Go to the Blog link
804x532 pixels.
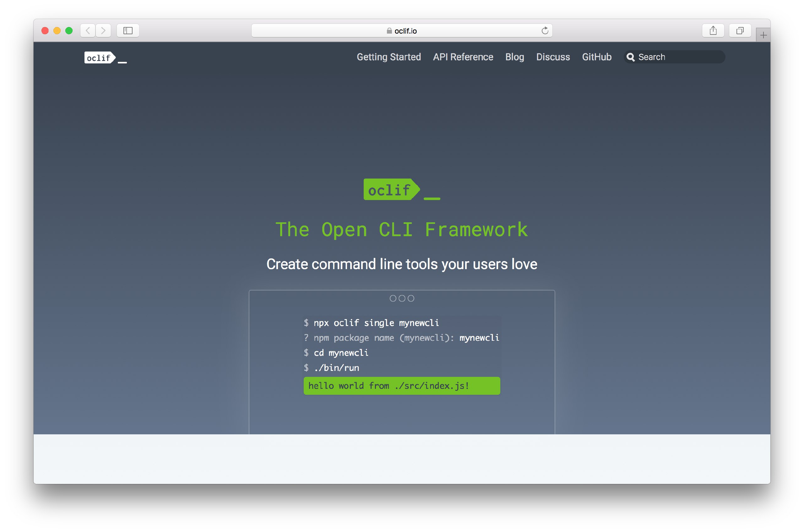(515, 57)
